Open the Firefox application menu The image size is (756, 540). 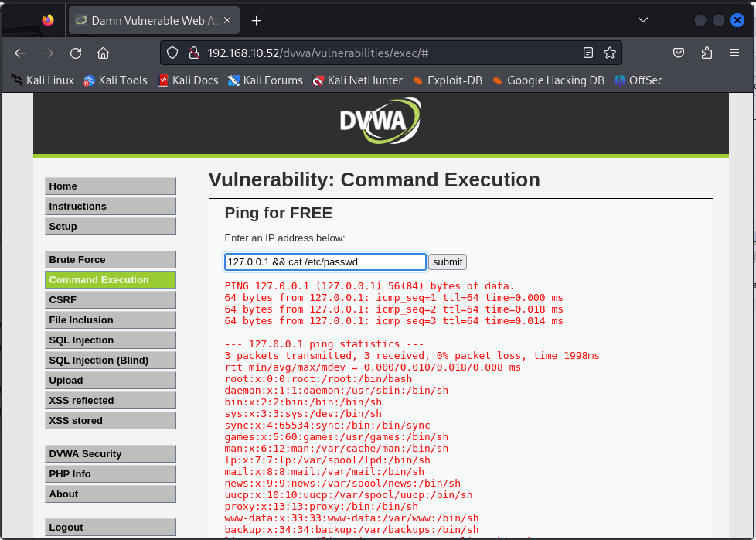(x=734, y=53)
